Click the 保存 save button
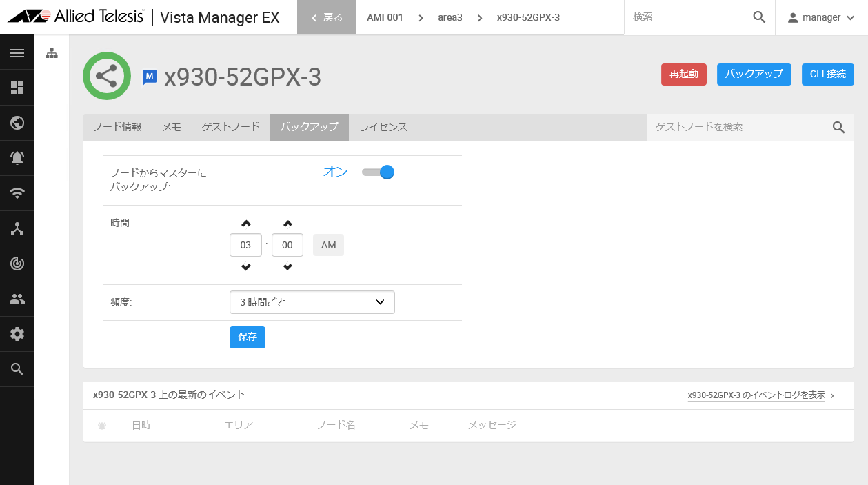The height and width of the screenshot is (485, 868). [248, 337]
